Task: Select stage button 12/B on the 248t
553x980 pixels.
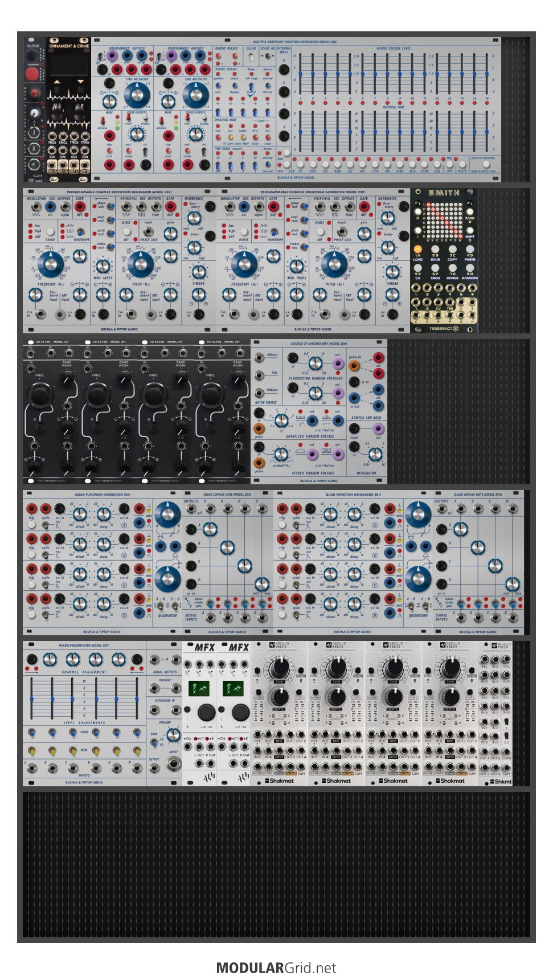Action: (437, 164)
